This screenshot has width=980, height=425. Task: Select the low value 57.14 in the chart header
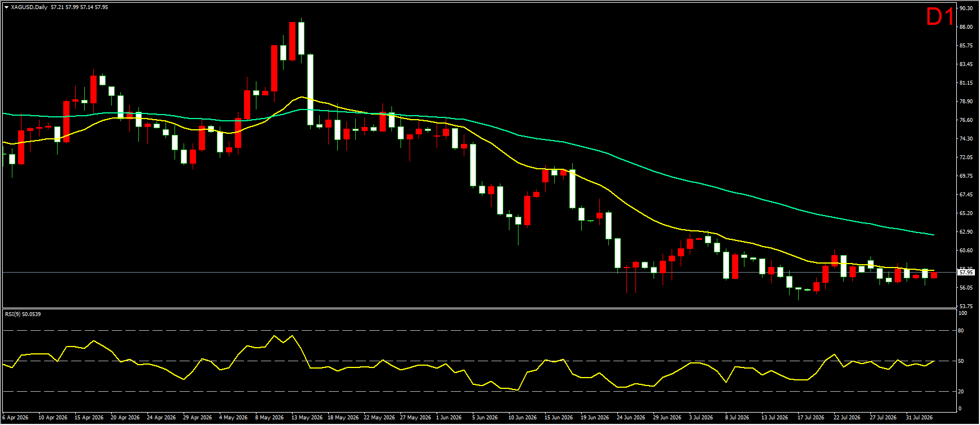86,7
